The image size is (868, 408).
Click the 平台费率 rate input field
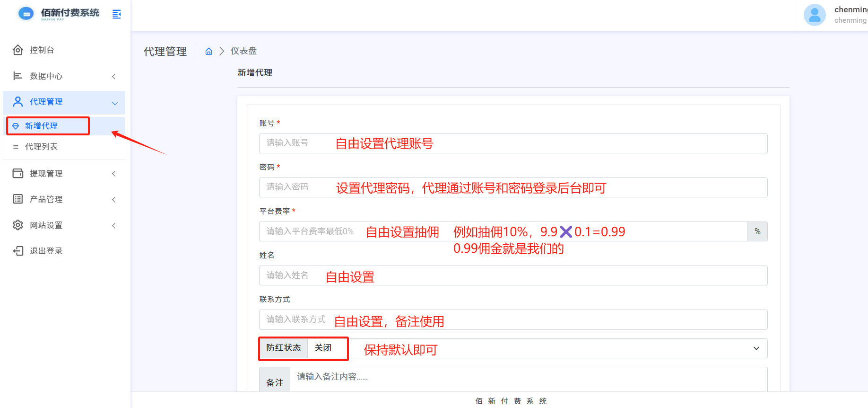pos(503,231)
